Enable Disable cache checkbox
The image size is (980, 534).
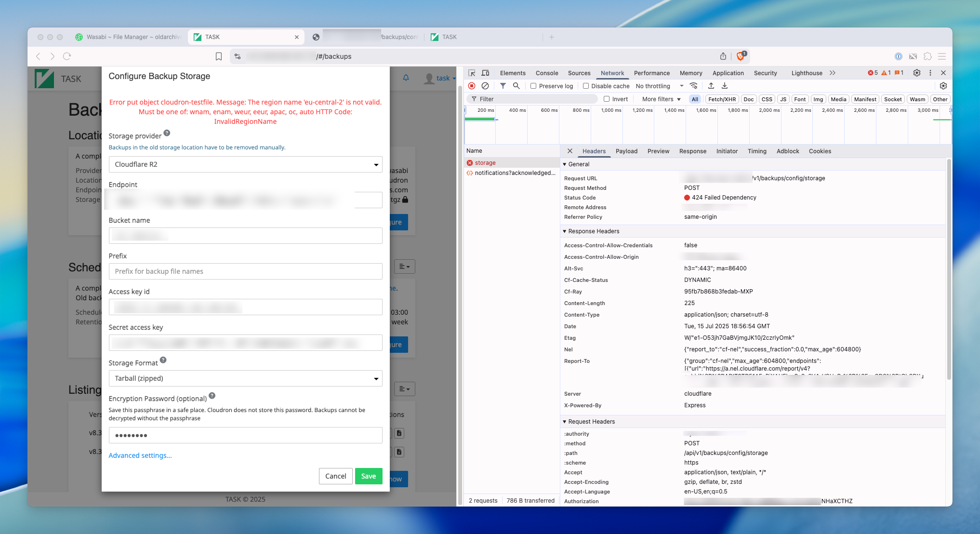(x=586, y=86)
